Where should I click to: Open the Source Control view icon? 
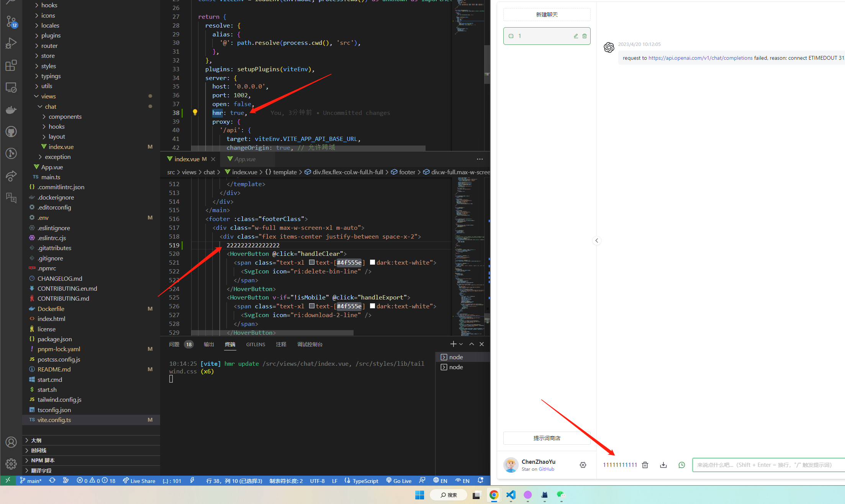11,21
